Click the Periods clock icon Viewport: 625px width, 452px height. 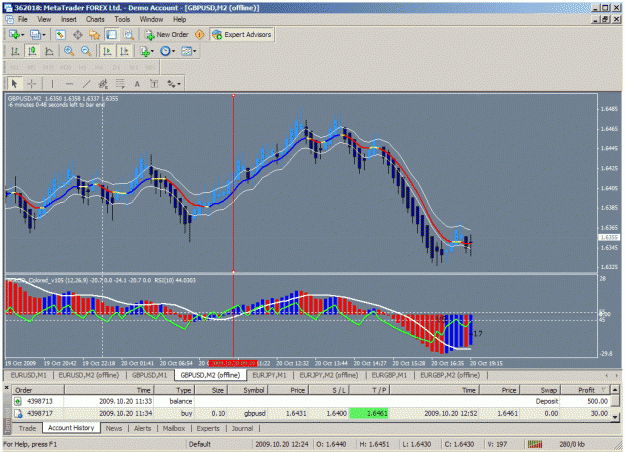coord(165,51)
